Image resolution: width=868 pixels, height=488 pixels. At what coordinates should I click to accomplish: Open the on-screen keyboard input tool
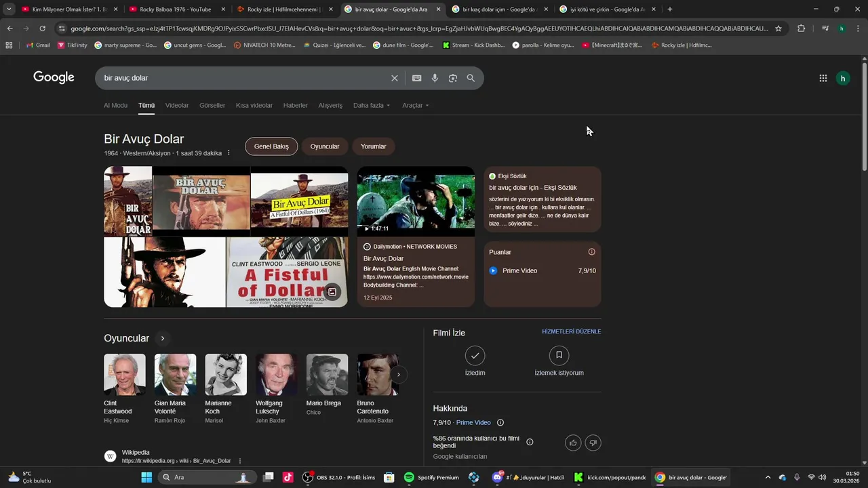point(417,78)
